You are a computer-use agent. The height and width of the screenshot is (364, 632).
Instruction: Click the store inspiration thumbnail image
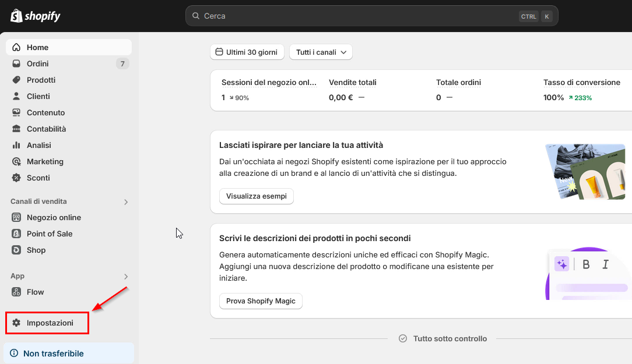tap(585, 172)
